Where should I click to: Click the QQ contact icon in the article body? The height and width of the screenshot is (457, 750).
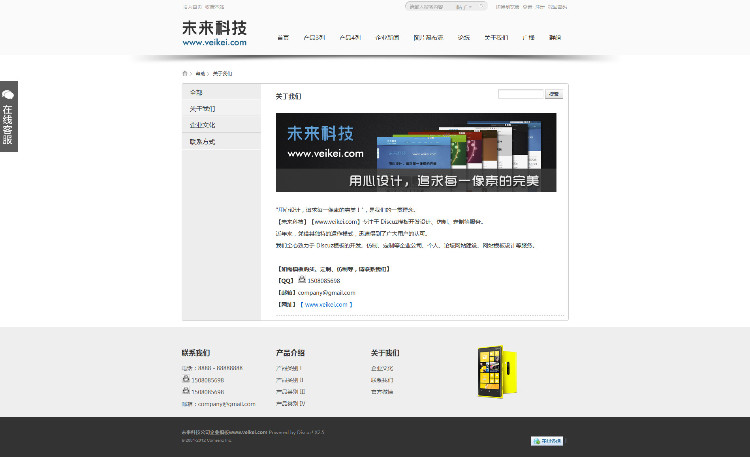pos(302,279)
